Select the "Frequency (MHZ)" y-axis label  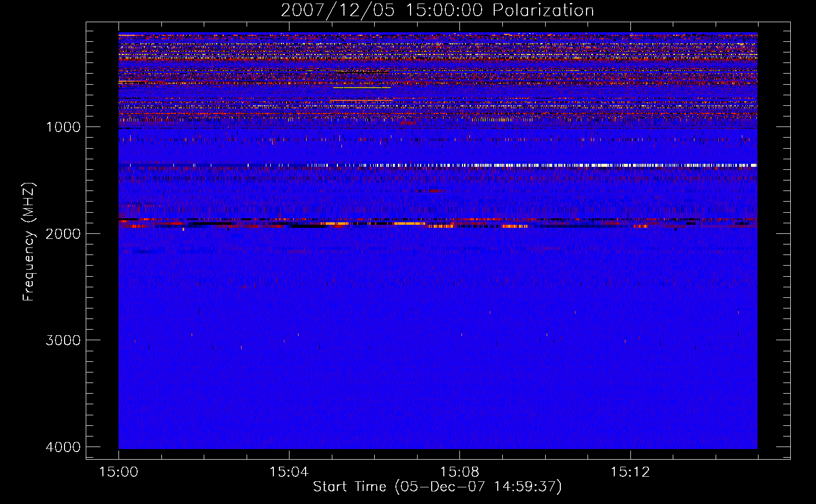tap(29, 242)
